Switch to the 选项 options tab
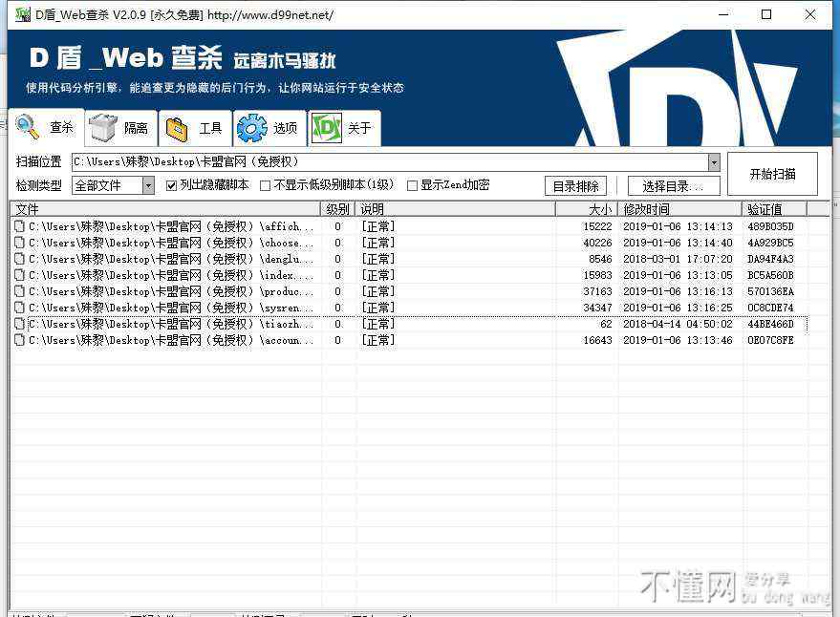 [270, 129]
